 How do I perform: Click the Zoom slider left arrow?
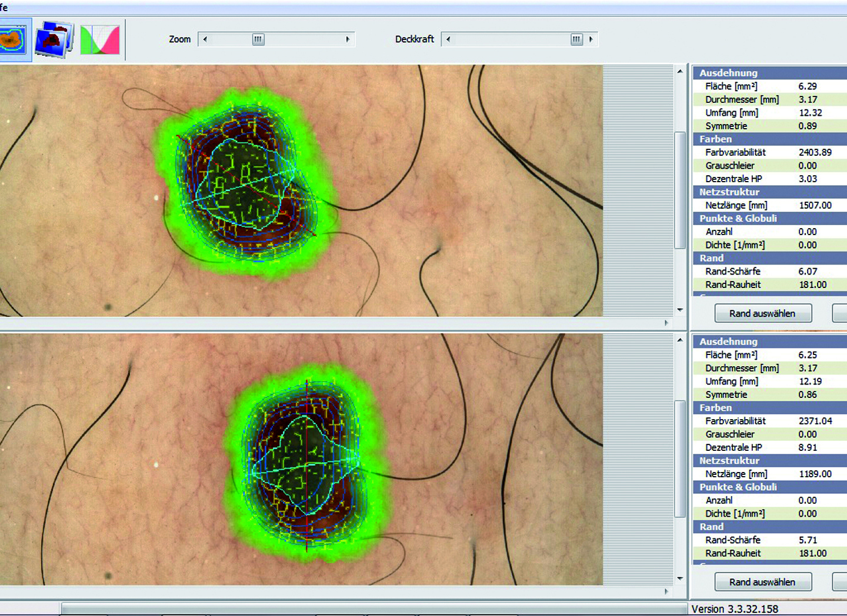tap(205, 39)
